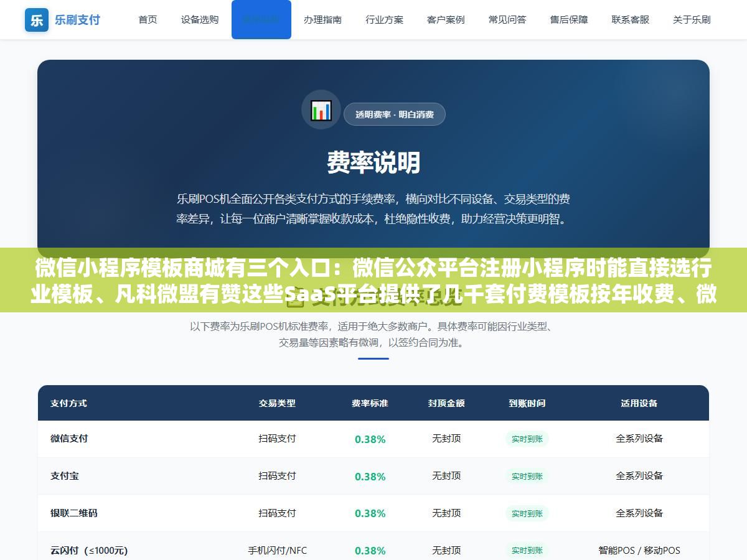Click 实时到账 badge in 云闪付 row
The image size is (747, 560).
[527, 551]
